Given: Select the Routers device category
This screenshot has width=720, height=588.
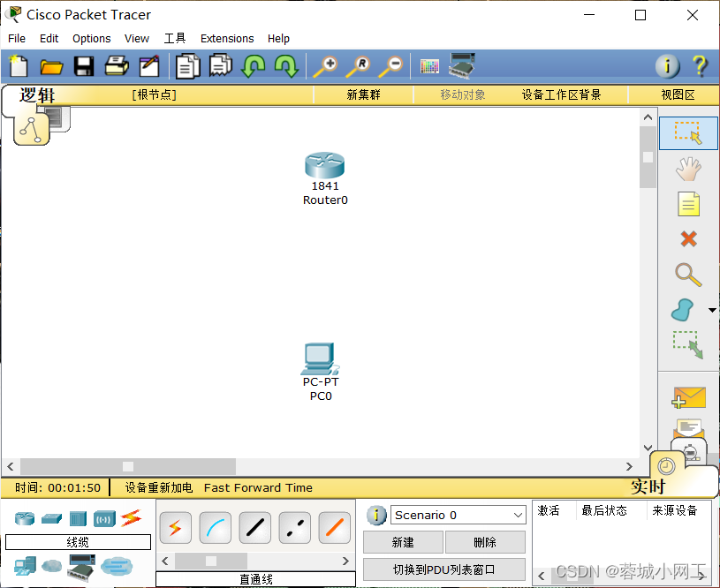Looking at the screenshot, I should 25,518.
